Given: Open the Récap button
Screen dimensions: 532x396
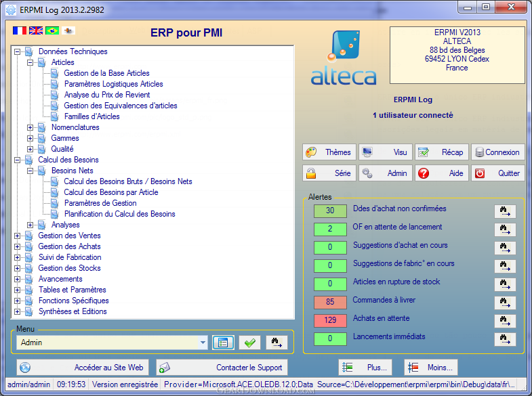Looking at the screenshot, I should [x=442, y=152].
